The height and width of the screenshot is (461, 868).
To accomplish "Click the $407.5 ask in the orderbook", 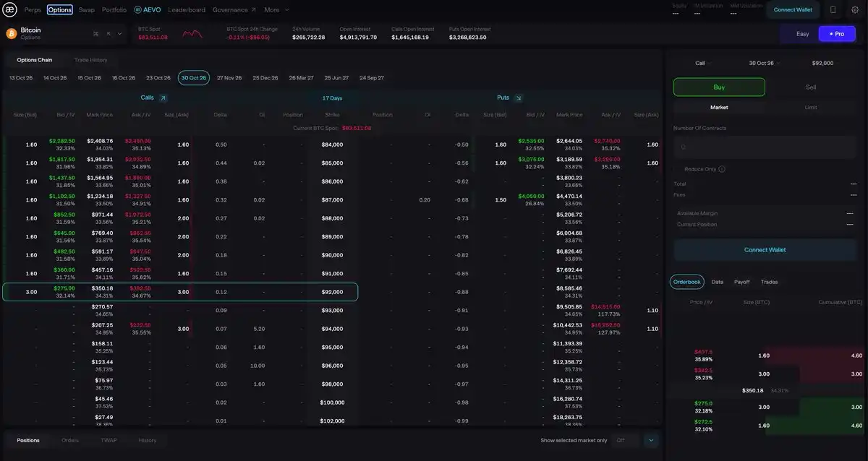I will pos(703,352).
